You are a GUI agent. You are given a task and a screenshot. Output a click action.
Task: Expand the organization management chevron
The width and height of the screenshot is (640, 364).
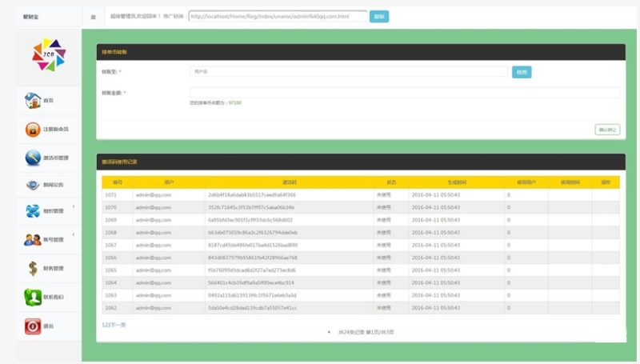74,206
